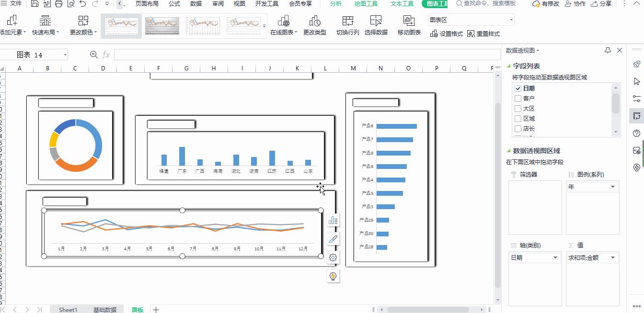Open the 求和项:金额 value field dropdown
Image resolution: width=644 pixels, height=313 pixels.
613,258
